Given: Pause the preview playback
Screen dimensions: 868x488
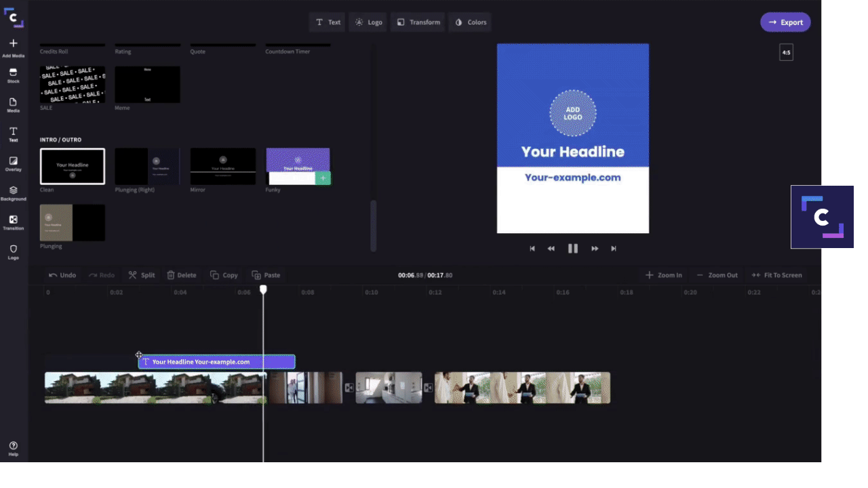Looking at the screenshot, I should (x=573, y=249).
